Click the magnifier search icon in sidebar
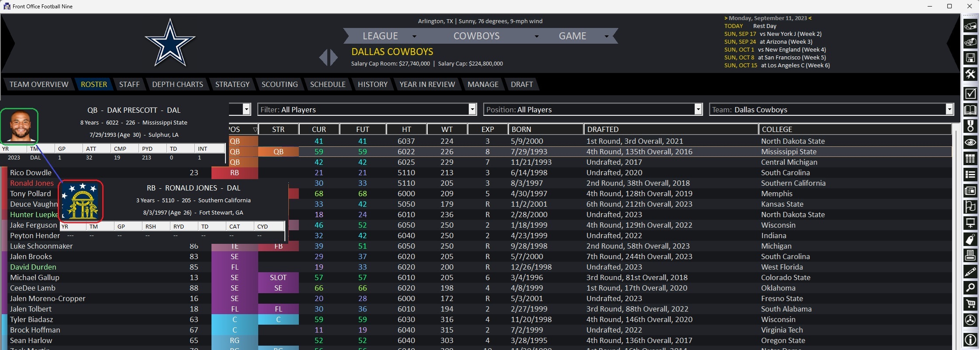 970,288
